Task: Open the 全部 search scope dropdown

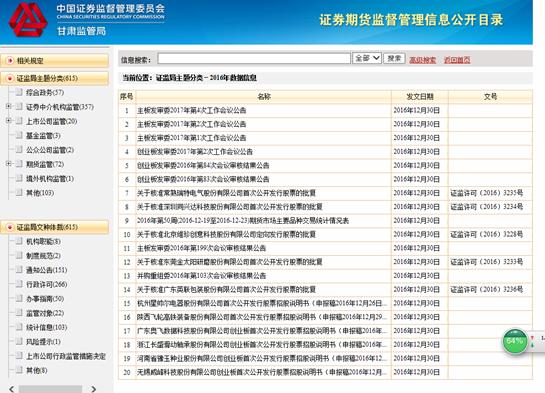Action: tap(367, 58)
